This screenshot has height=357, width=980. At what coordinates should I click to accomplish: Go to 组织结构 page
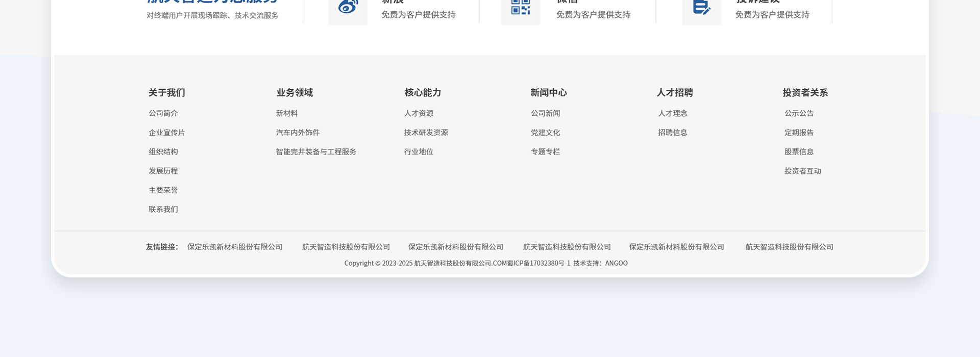point(163,152)
